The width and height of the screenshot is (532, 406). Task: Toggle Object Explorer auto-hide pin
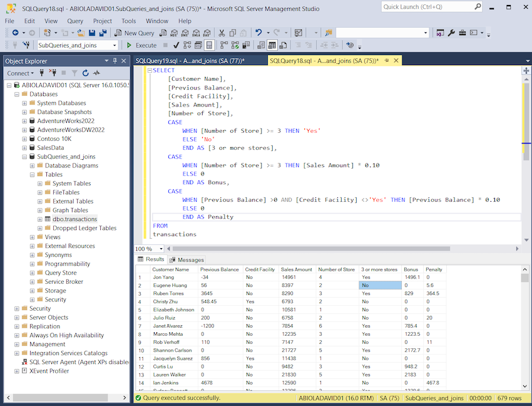[115, 61]
